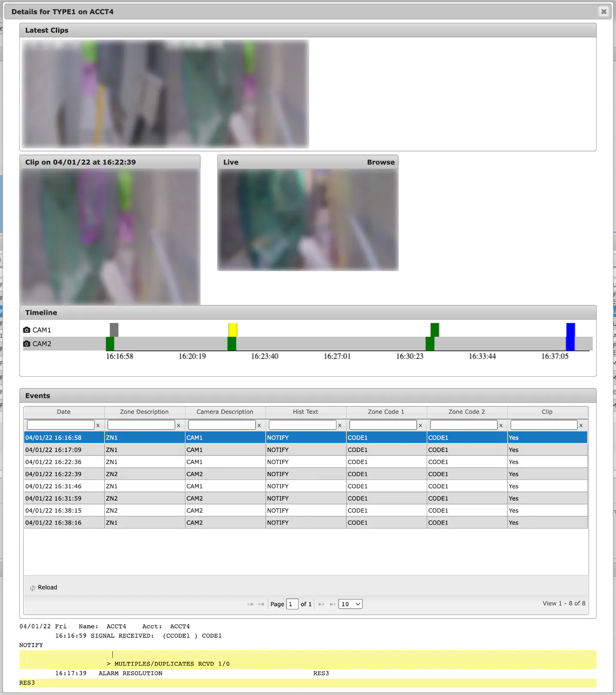Clear the Camera Description filter with x

(x=259, y=425)
